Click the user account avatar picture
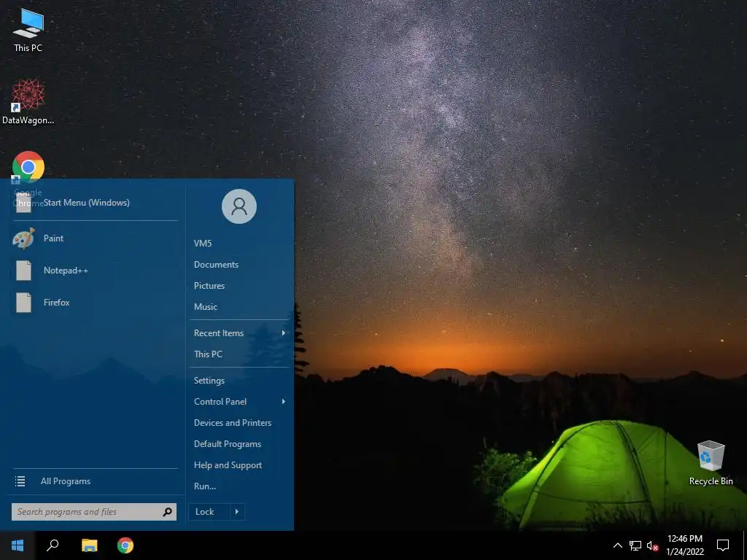The image size is (747, 560). pyautogui.click(x=239, y=206)
